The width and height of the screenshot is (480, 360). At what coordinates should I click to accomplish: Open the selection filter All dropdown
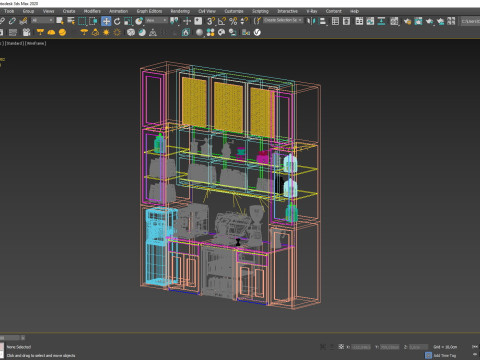click(x=42, y=21)
